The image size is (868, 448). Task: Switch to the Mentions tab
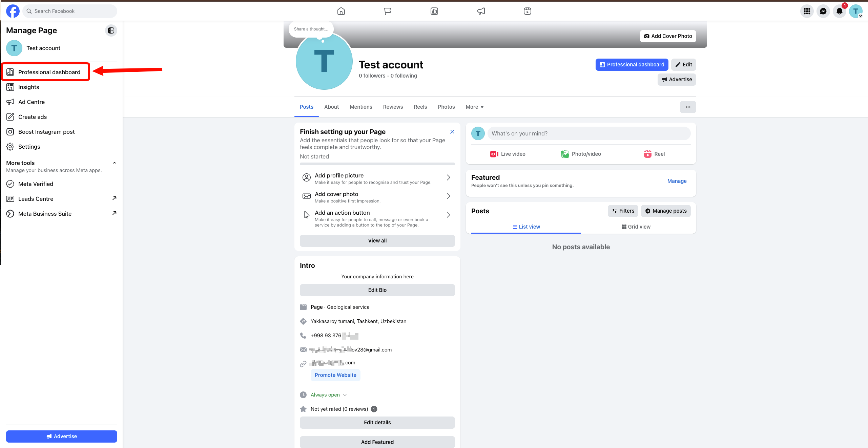[x=361, y=107]
